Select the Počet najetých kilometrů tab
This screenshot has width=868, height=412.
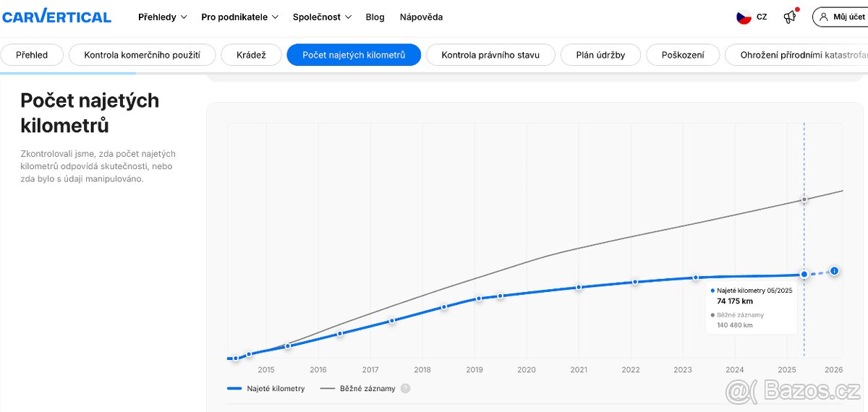pyautogui.click(x=354, y=55)
